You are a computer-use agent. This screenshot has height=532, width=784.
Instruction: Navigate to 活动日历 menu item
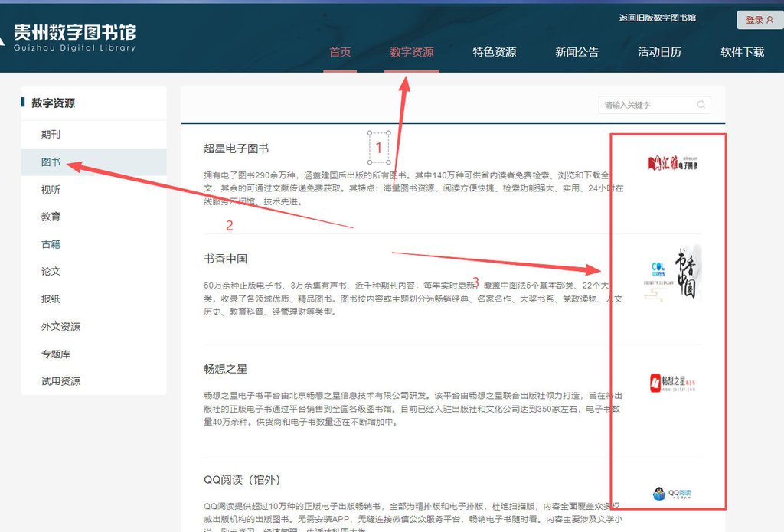coord(659,52)
